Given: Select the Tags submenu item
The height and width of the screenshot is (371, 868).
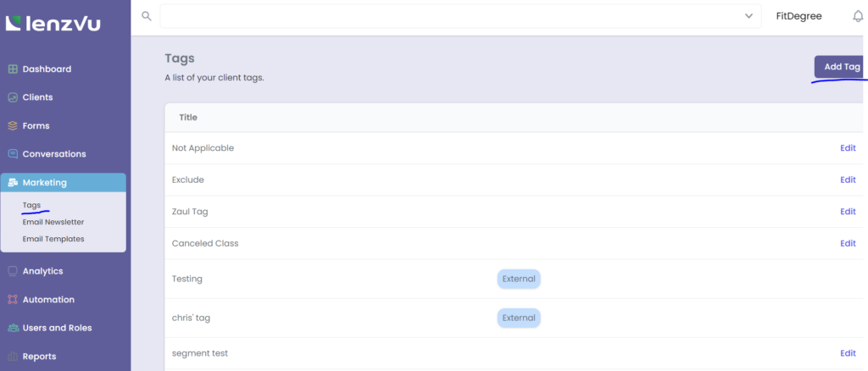Looking at the screenshot, I should click(31, 205).
